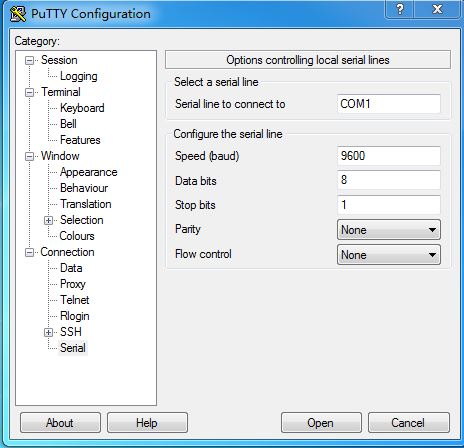Click the About button
This screenshot has width=464, height=448.
[x=60, y=423]
